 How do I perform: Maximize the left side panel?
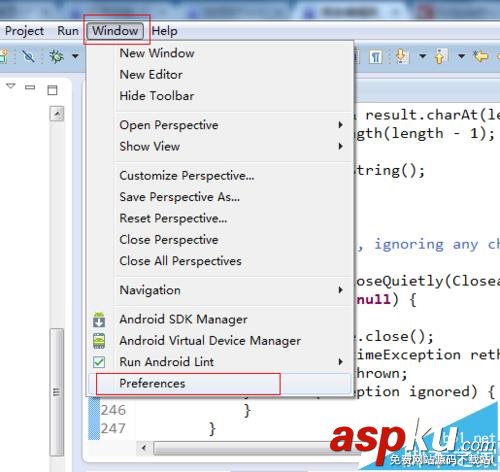point(52,90)
